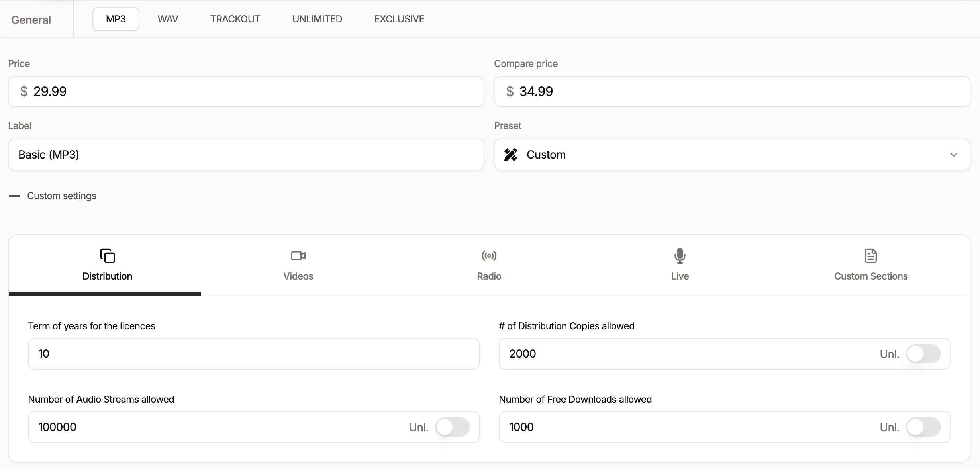Click the Compare price field showing 34.99
Screen dimensions: 980x470
click(x=732, y=92)
